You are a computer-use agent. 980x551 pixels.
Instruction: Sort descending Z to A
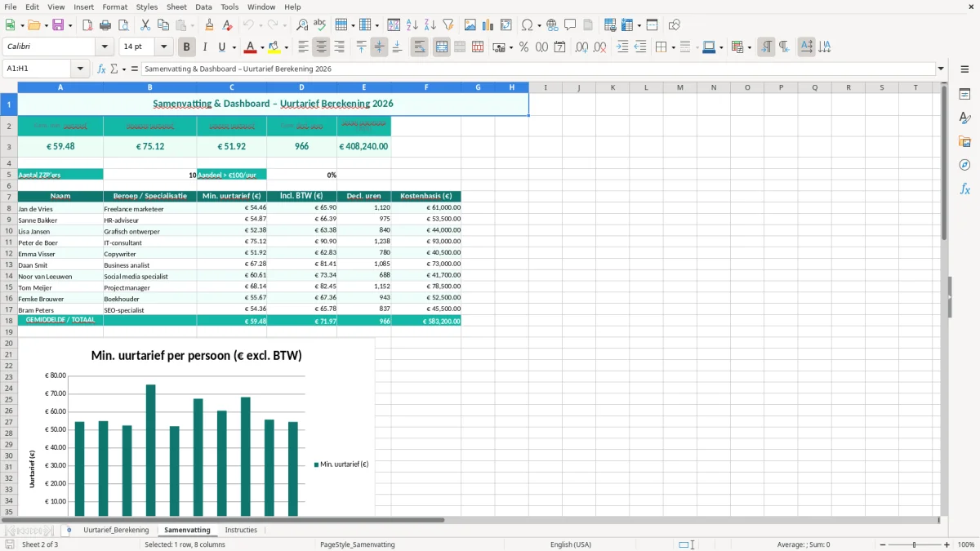[x=430, y=25]
